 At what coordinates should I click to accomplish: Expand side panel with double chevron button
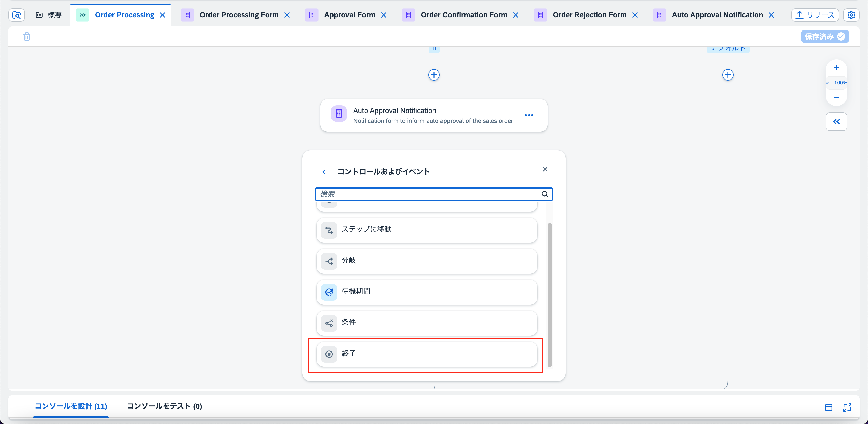pos(836,122)
